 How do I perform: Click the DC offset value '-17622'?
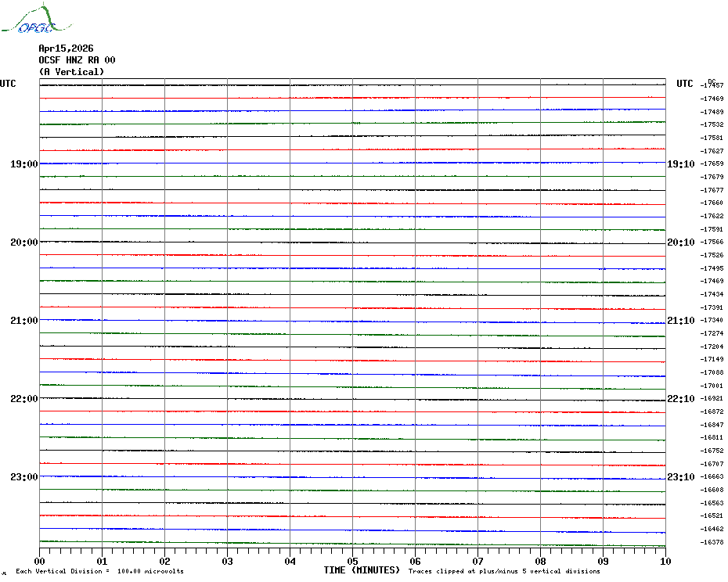pyautogui.click(x=712, y=216)
